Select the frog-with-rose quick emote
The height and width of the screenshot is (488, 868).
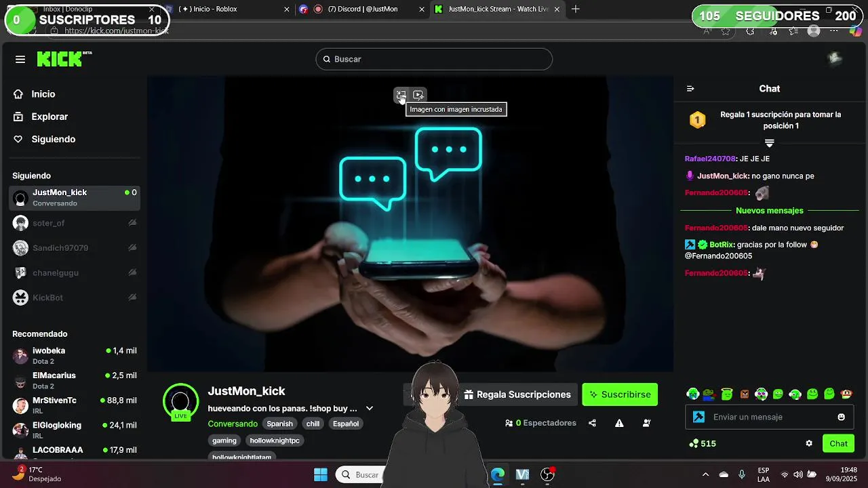coord(710,394)
